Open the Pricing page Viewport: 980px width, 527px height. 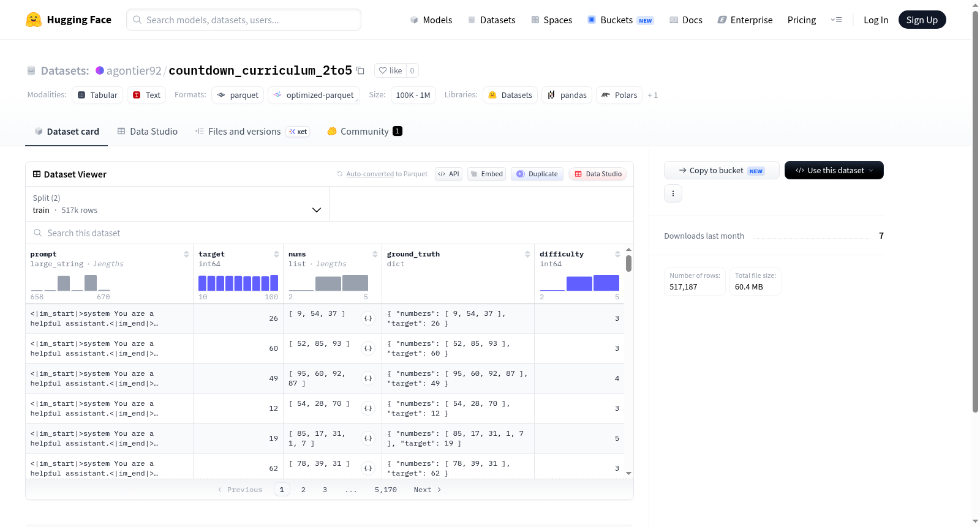pos(802,20)
